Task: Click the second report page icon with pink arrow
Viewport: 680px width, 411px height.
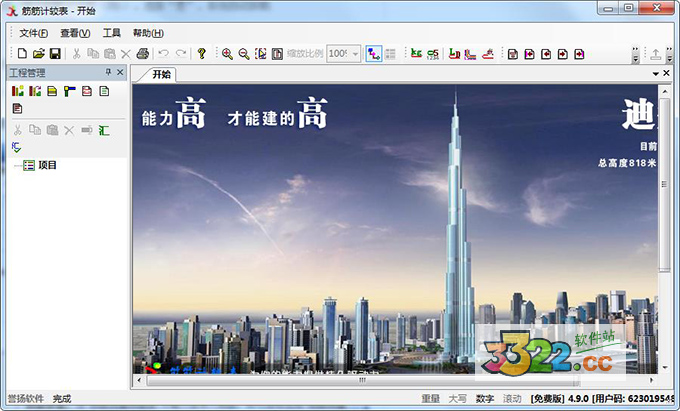Action: click(x=529, y=54)
